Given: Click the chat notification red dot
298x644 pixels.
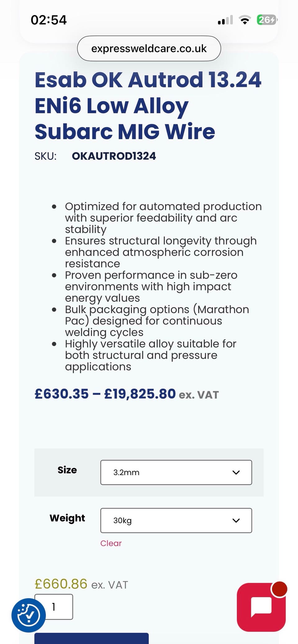Looking at the screenshot, I should 279,589.
